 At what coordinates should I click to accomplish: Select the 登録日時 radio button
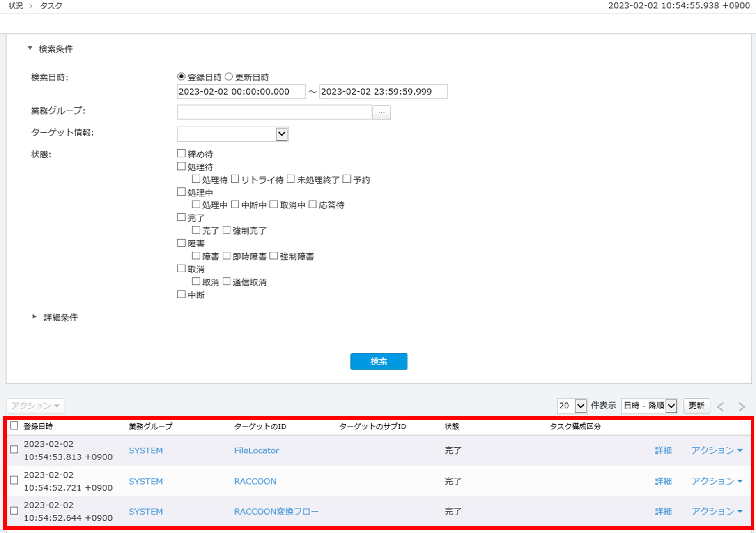pos(181,76)
